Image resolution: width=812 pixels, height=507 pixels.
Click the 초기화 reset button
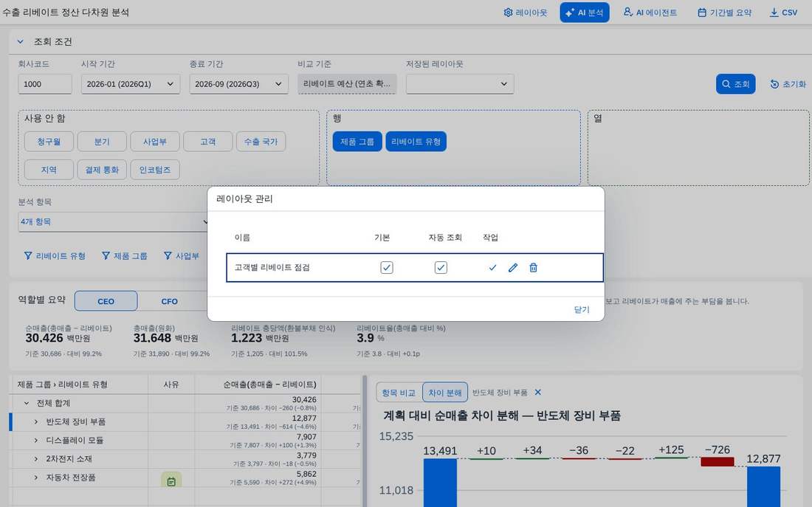(788, 84)
